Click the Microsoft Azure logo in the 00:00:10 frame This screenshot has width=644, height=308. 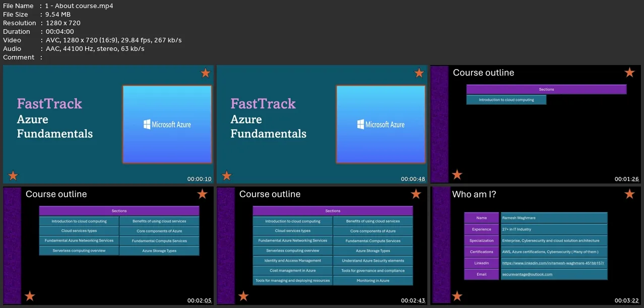pos(167,125)
